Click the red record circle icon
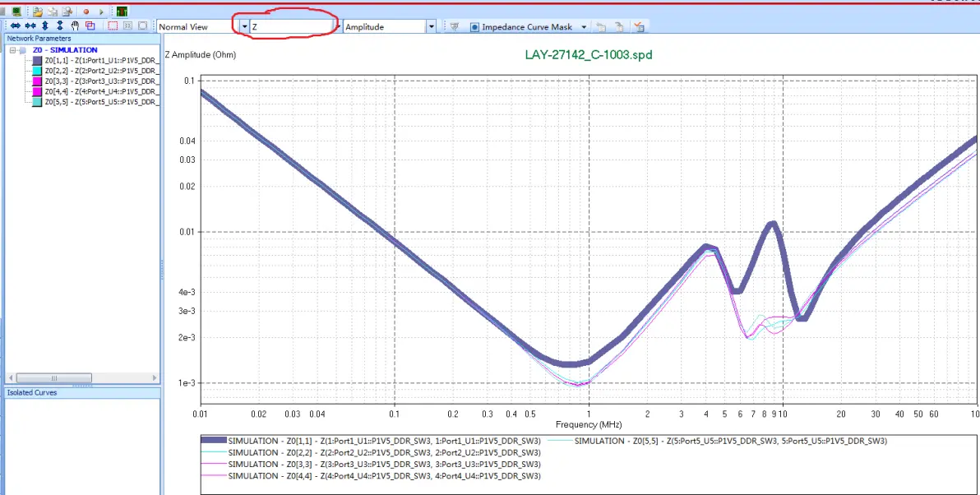This screenshot has height=495, width=980. click(86, 12)
